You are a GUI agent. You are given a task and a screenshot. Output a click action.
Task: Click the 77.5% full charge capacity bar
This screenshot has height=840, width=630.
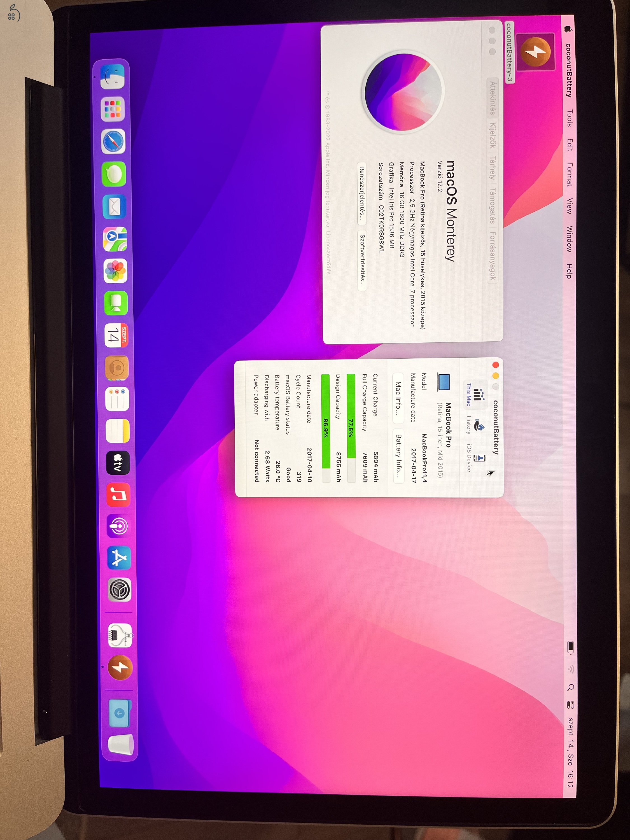[351, 428]
